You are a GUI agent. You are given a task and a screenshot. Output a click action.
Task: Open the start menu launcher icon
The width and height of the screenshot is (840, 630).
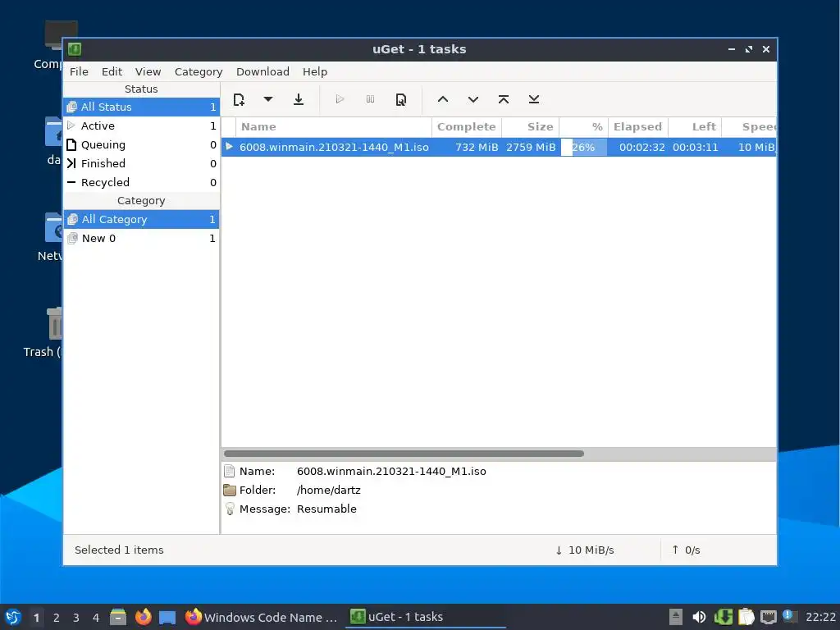point(13,617)
